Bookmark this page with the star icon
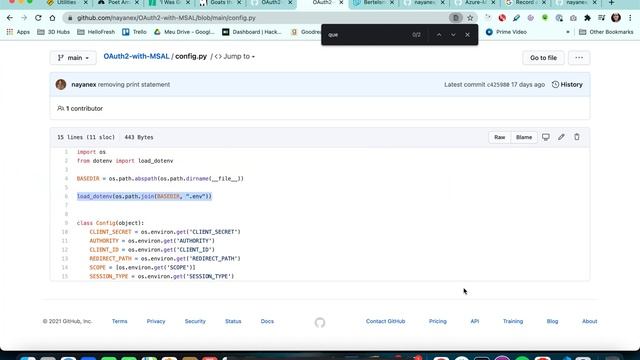Screen dimensions: 640x360 pos(470,18)
